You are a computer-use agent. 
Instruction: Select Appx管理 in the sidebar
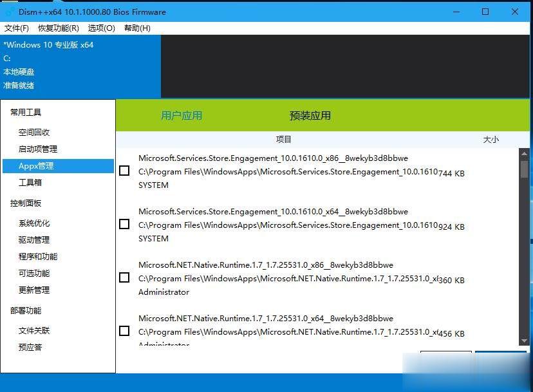coord(58,166)
